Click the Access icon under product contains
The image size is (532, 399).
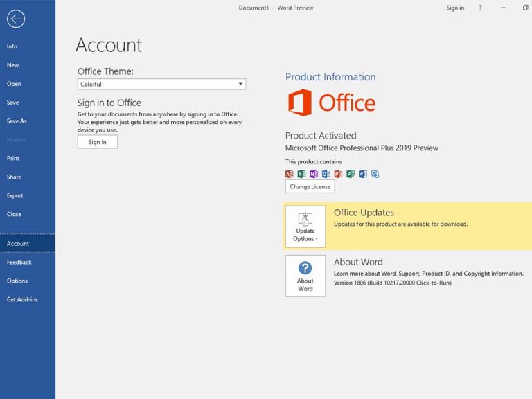click(x=290, y=174)
